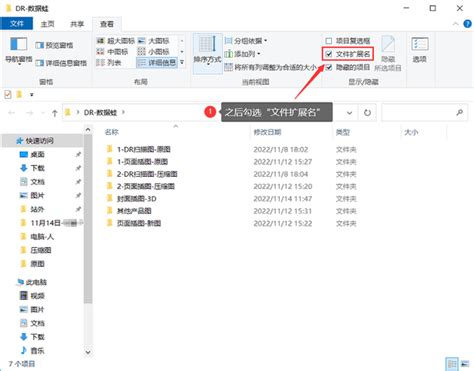Select 电脑-人 folder in sidebar

coord(37,237)
